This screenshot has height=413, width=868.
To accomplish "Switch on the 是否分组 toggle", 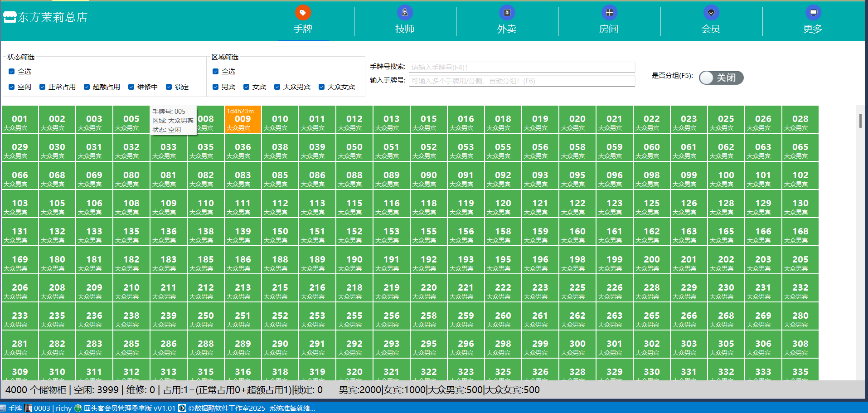I will click(721, 78).
